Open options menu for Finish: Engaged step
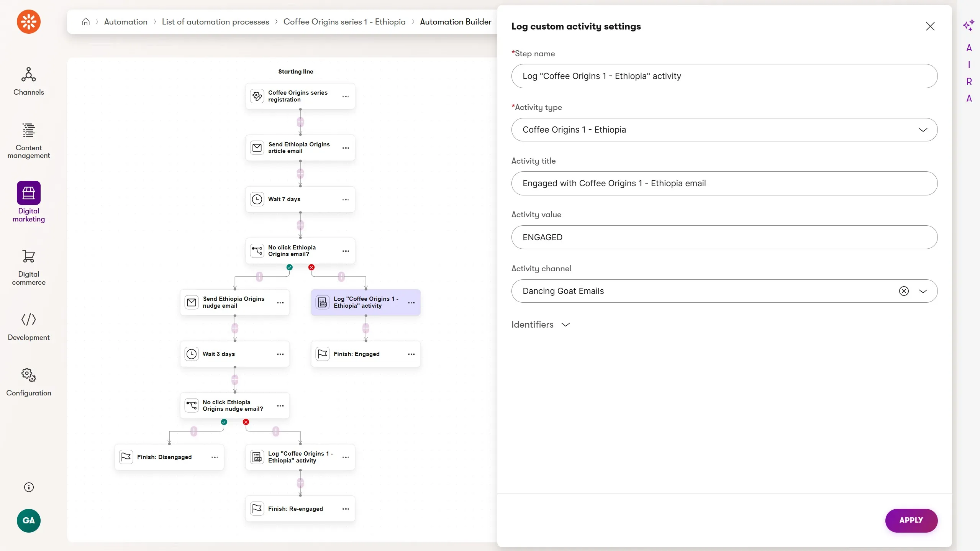The height and width of the screenshot is (551, 980). click(x=411, y=354)
